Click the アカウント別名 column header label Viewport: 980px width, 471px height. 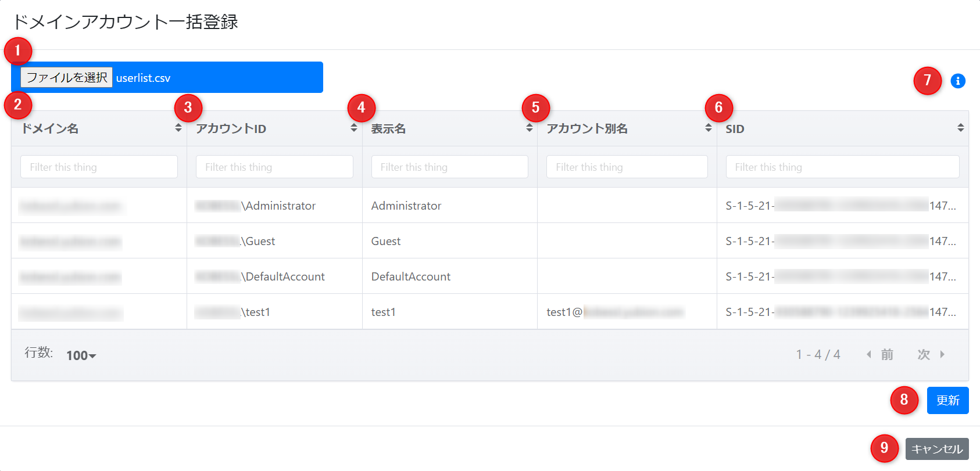coord(587,128)
